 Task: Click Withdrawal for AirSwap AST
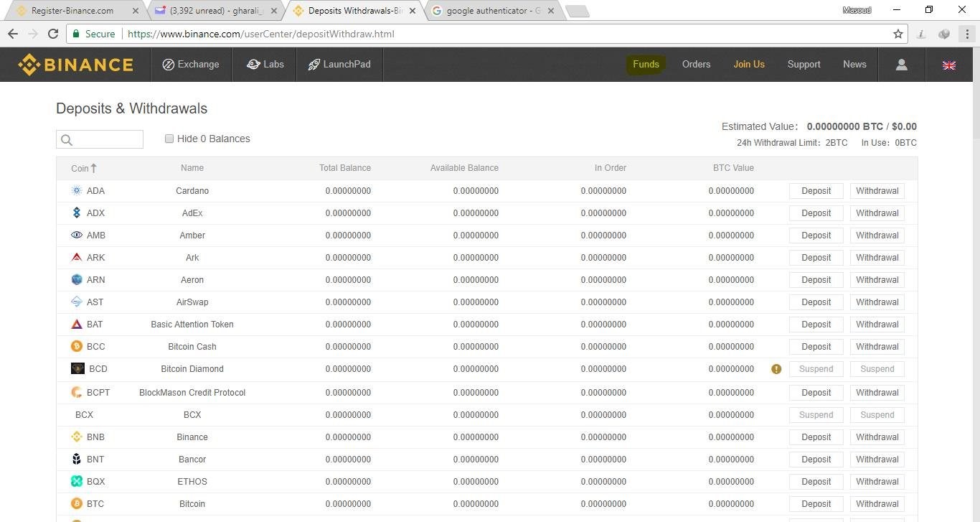877,302
